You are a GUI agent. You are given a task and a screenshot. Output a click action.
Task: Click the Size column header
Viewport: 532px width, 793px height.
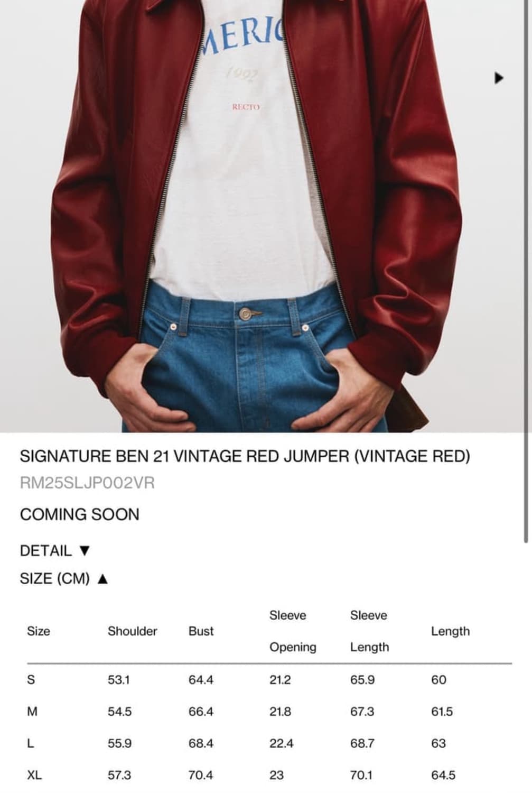[x=39, y=631]
